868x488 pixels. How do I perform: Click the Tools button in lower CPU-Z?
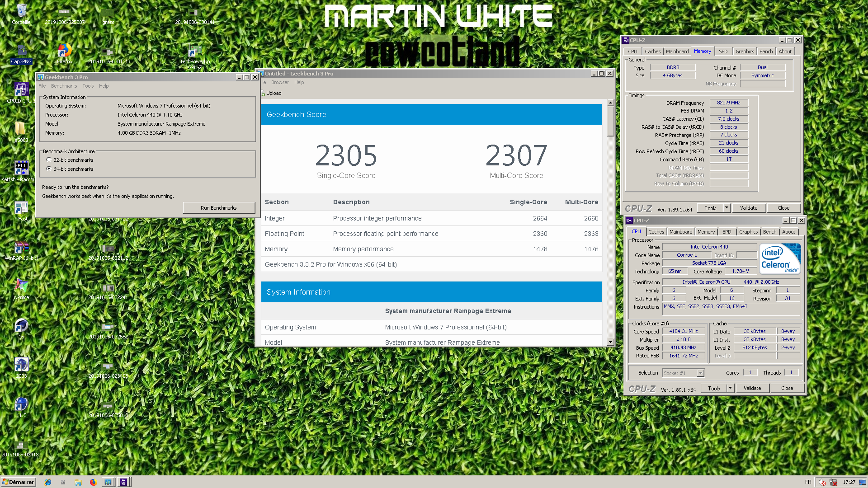click(714, 388)
